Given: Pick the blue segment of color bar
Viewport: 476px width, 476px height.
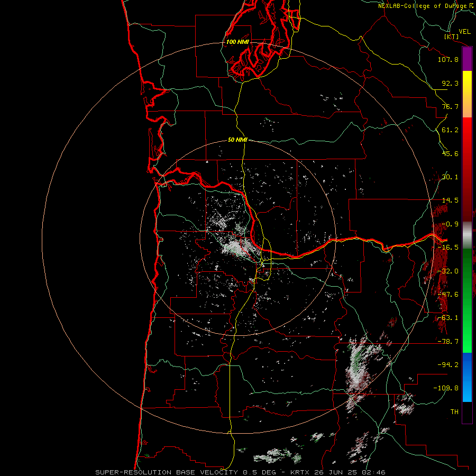Looking at the screenshot, I should [x=467, y=377].
